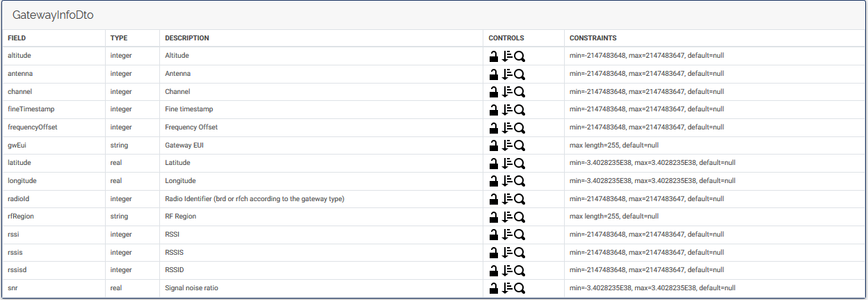
Task: Click the search magnifier in channel row
Action: 519,92
